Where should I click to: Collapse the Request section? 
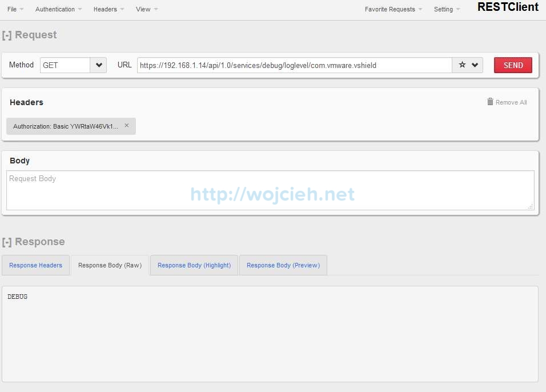point(7,35)
